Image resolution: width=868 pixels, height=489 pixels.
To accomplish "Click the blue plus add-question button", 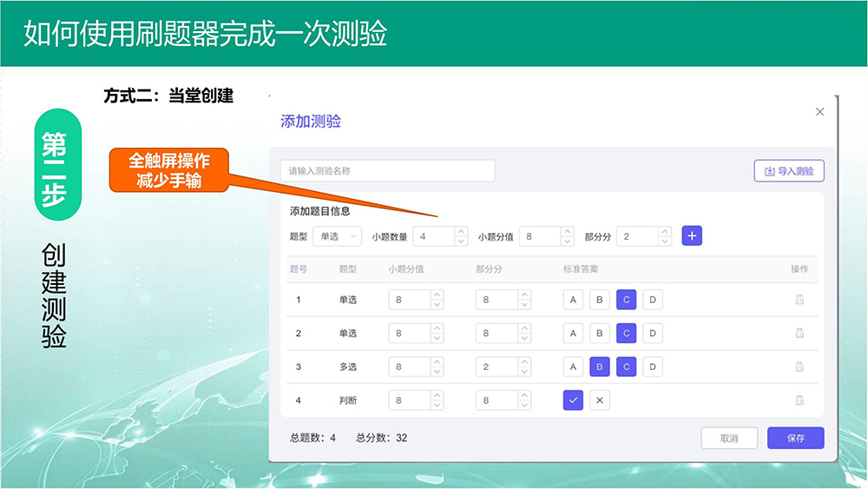I will tap(692, 236).
